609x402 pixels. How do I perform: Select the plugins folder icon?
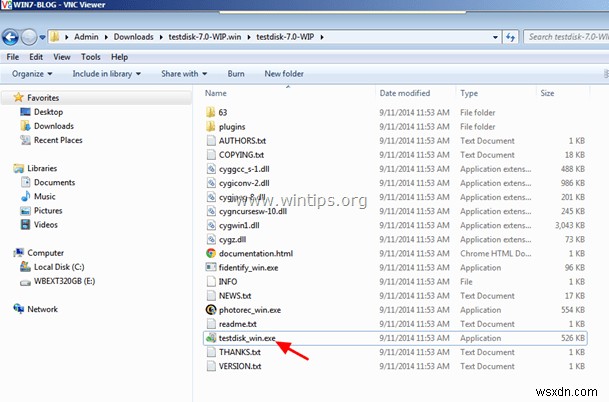(x=211, y=126)
